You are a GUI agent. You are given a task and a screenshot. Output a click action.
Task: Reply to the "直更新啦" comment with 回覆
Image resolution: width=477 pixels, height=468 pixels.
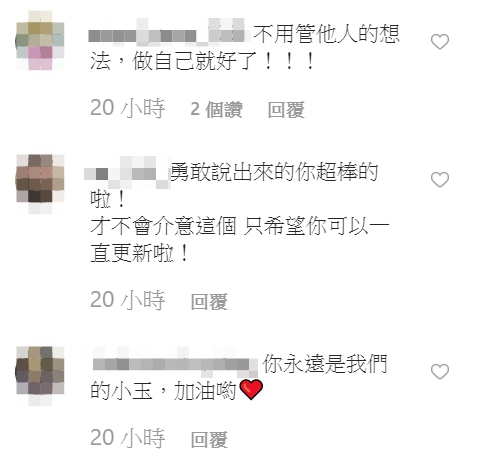coord(209,301)
